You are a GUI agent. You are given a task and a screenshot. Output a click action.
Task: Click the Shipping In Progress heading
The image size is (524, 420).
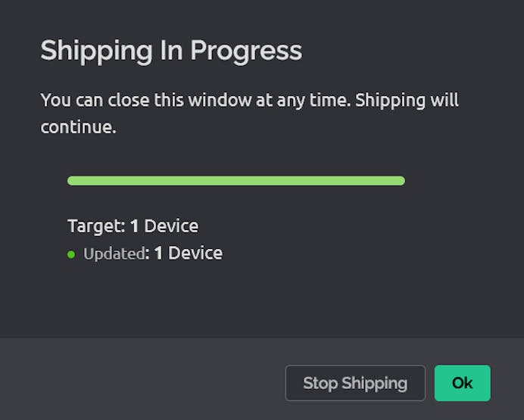point(171,51)
